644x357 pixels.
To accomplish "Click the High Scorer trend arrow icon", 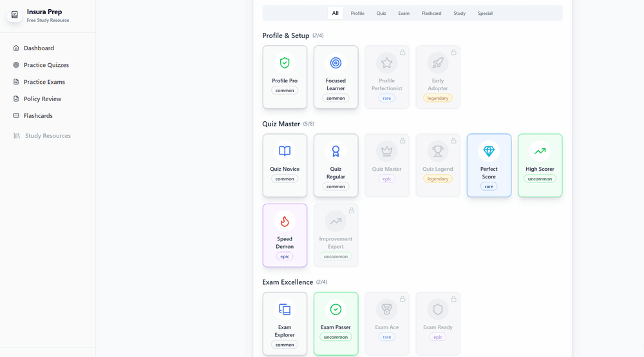I will (x=540, y=151).
